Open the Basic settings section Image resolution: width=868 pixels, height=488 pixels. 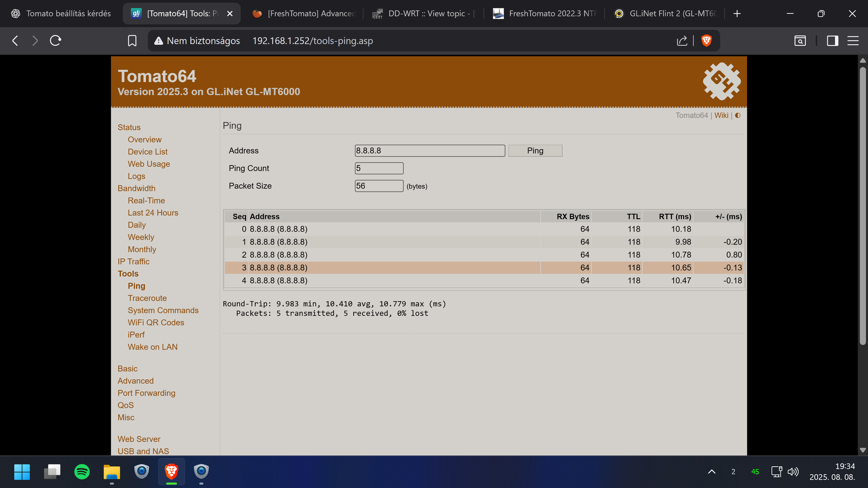pos(127,369)
